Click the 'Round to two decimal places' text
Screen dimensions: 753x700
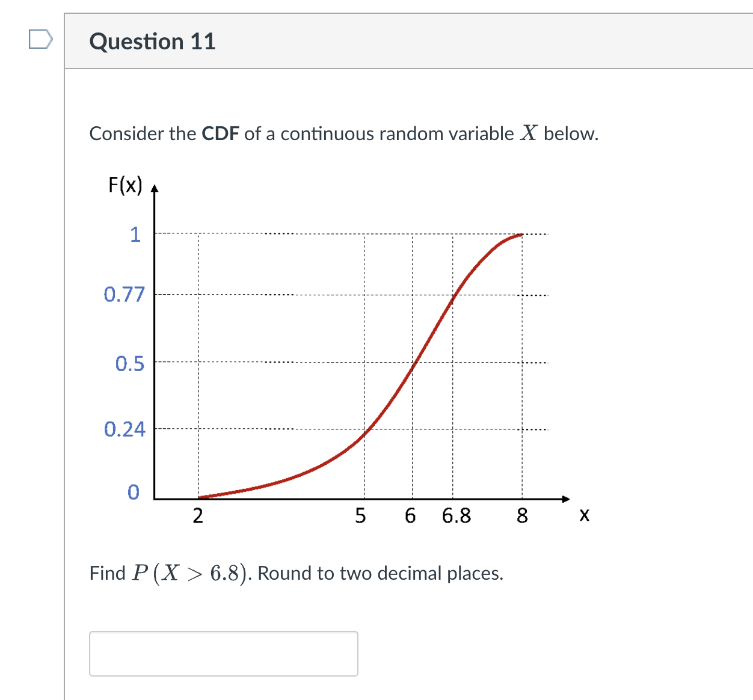(x=380, y=573)
